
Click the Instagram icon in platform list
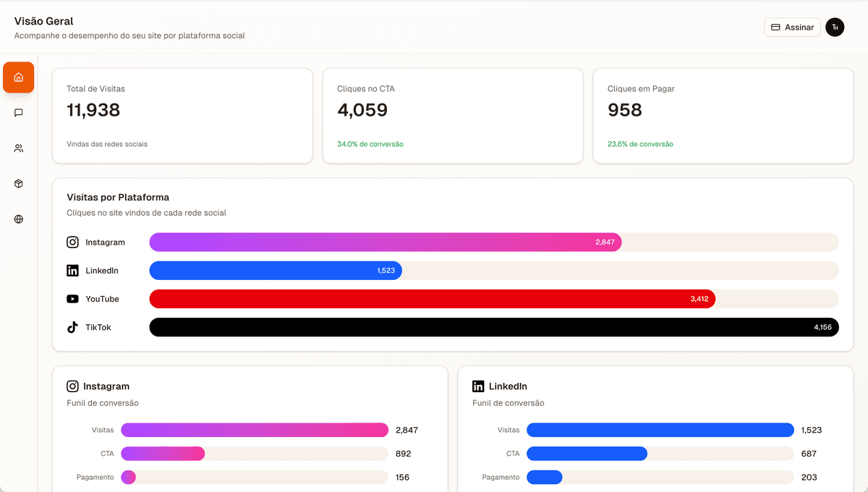click(72, 242)
